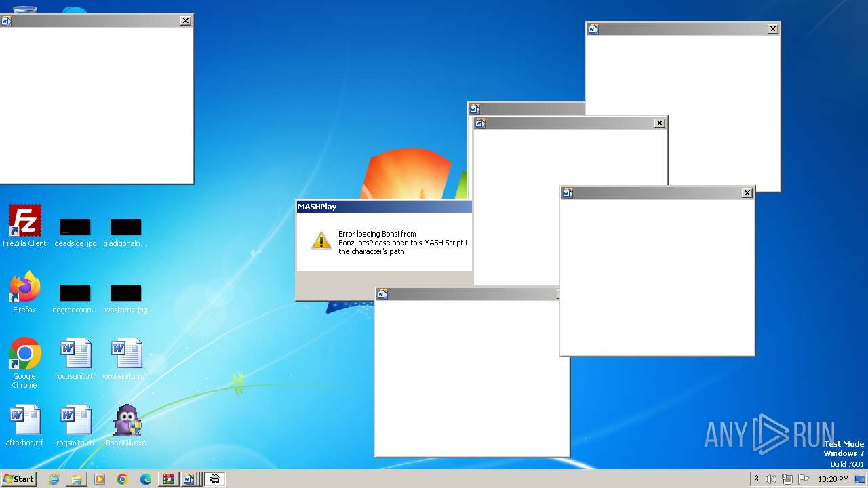Viewport: 868px width, 488px height.
Task: Select the Firefox desktop shortcut
Action: click(x=24, y=292)
